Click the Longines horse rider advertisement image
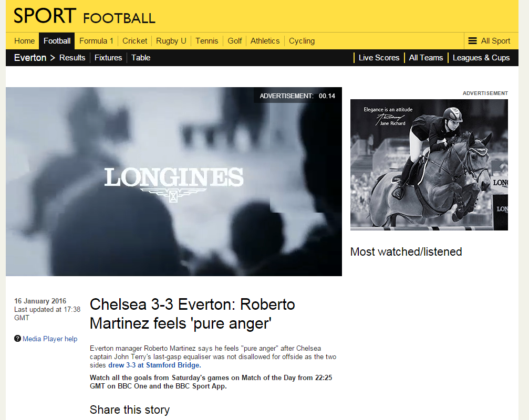Image resolution: width=529 pixels, height=420 pixels. [x=429, y=165]
